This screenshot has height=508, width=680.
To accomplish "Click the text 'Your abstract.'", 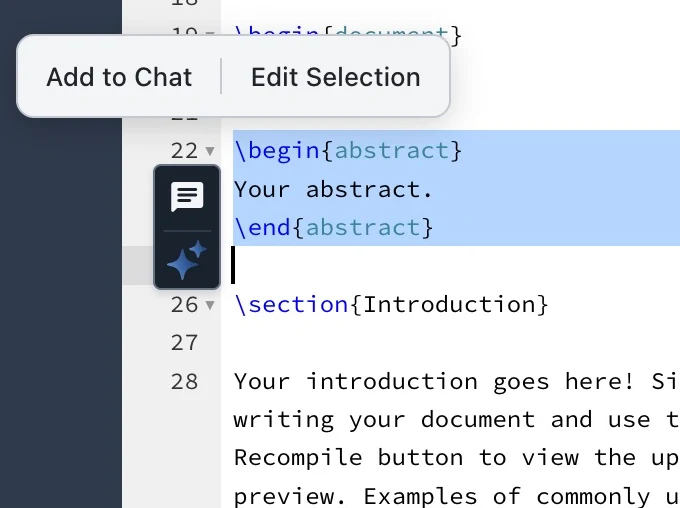I will pyautogui.click(x=333, y=190).
